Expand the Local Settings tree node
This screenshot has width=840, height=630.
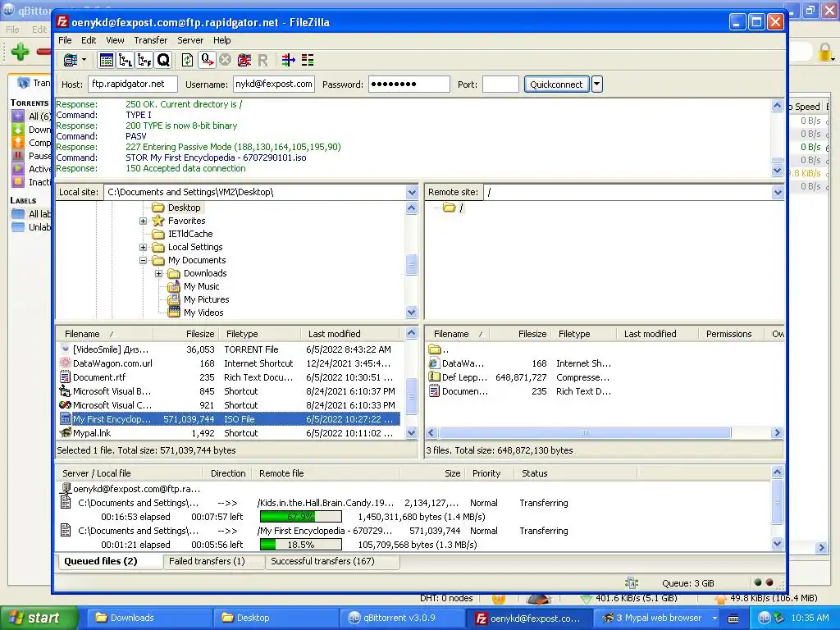pos(143,247)
